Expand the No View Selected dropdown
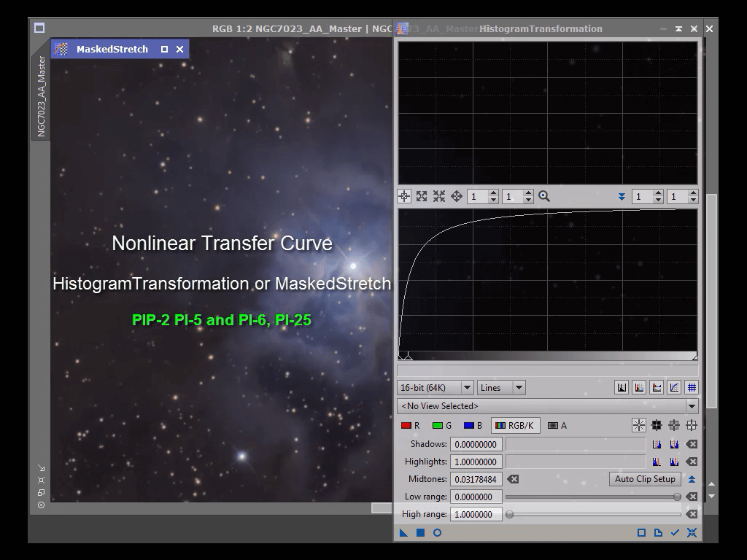The width and height of the screenshot is (747, 560). (x=547, y=406)
